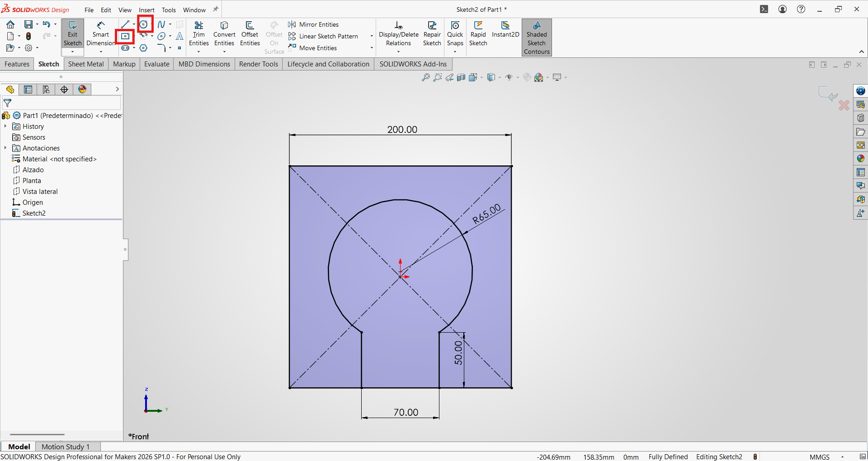Open FeatureManager Design Tree tab
The image size is (868, 461).
coord(10,89)
